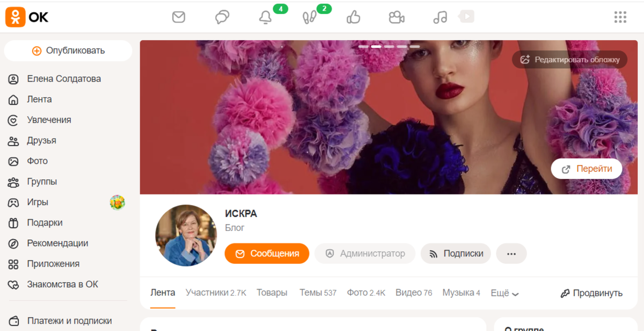Switch to Музыка 4 tab
The width and height of the screenshot is (644, 331).
[x=461, y=293]
